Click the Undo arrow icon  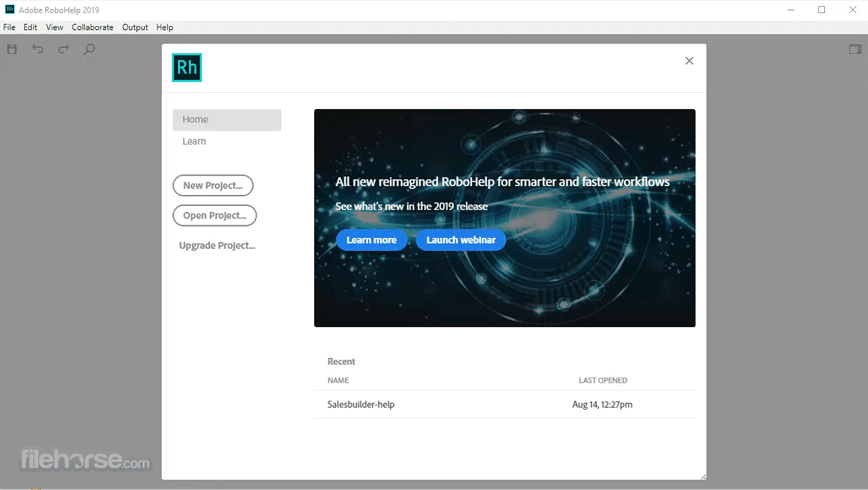pos(38,49)
